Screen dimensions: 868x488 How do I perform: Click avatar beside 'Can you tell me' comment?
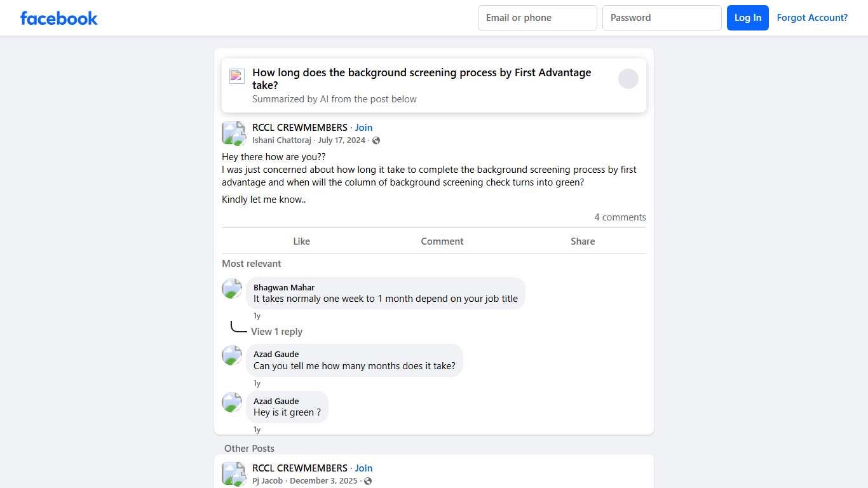pos(232,355)
